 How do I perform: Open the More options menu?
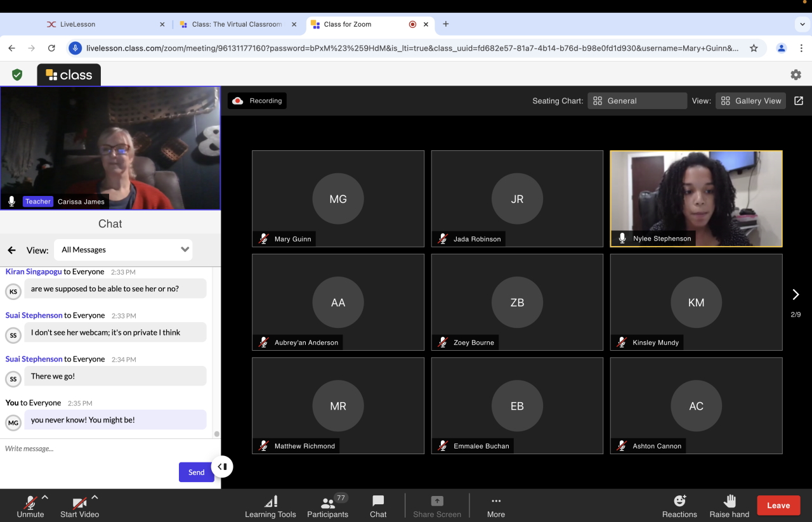pyautogui.click(x=495, y=506)
